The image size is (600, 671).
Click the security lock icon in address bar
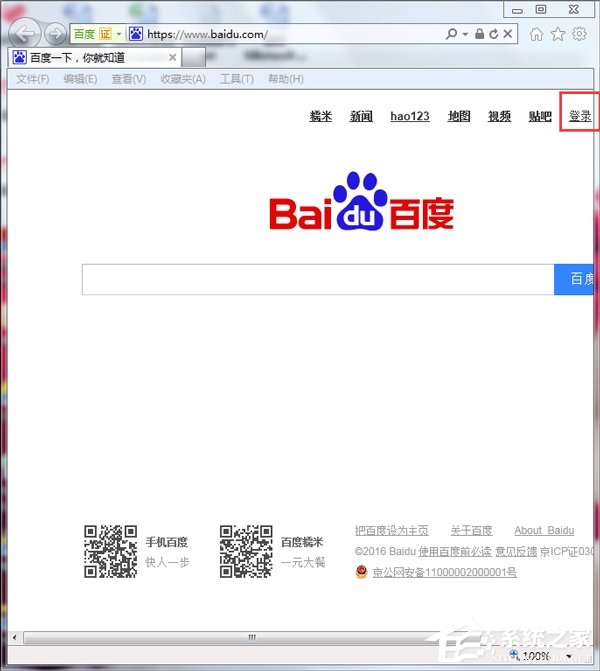[x=480, y=34]
